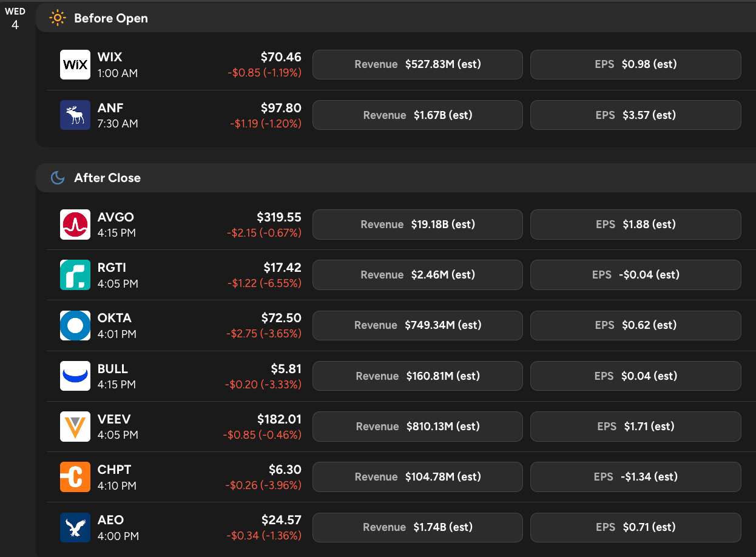Click AVGO price change -$2.15 (-0.67%)
Screen dimensions: 756x557
coord(264,233)
